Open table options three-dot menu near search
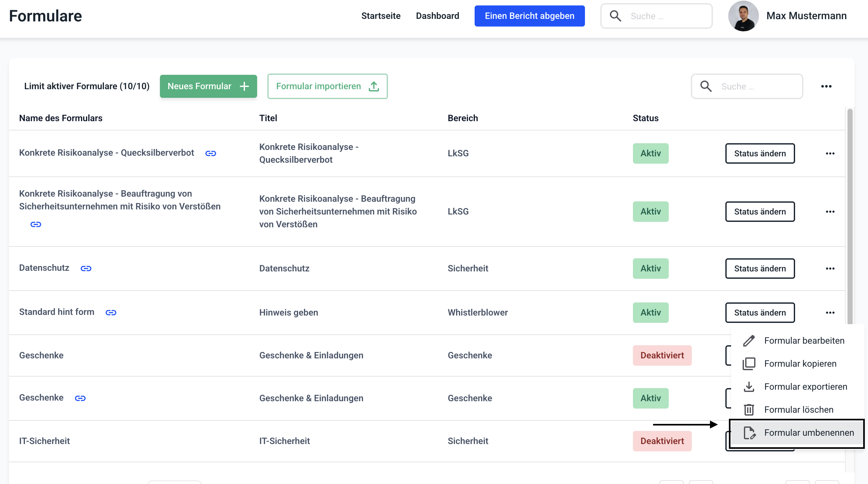This screenshot has height=484, width=868. 826,86
